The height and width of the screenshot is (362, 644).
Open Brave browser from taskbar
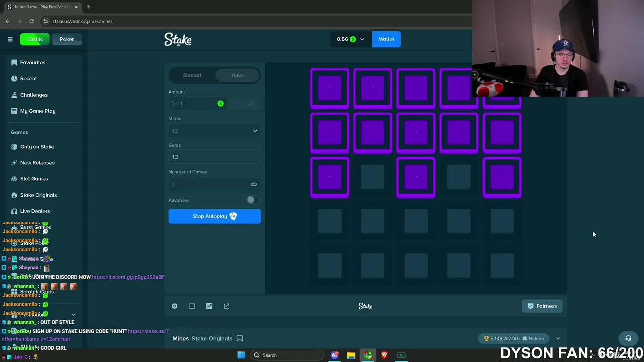coord(385,355)
